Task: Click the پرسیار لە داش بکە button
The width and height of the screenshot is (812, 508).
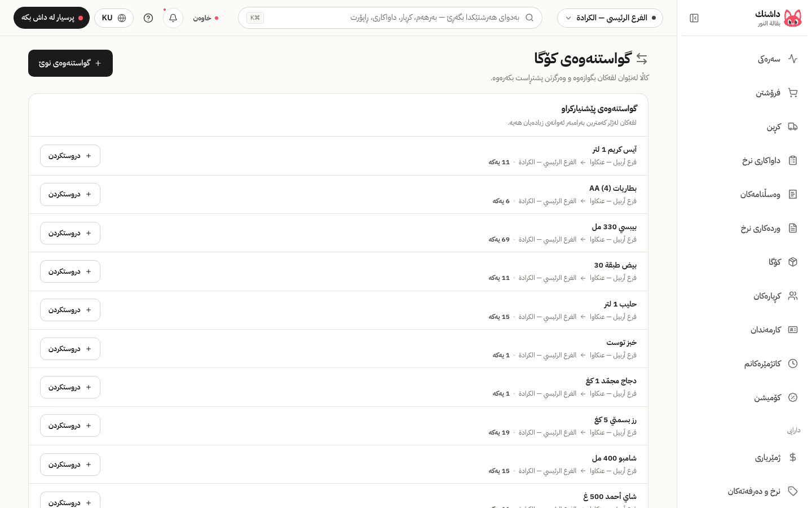Action: tap(52, 18)
